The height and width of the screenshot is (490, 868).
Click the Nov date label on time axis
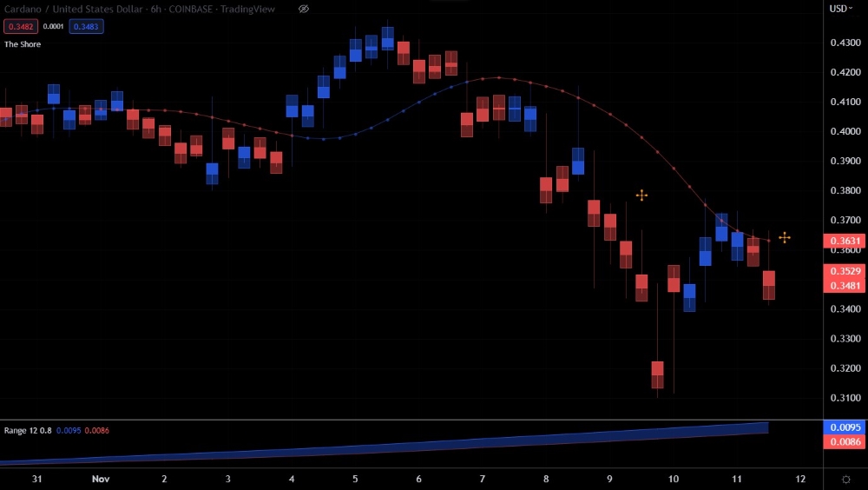point(101,479)
